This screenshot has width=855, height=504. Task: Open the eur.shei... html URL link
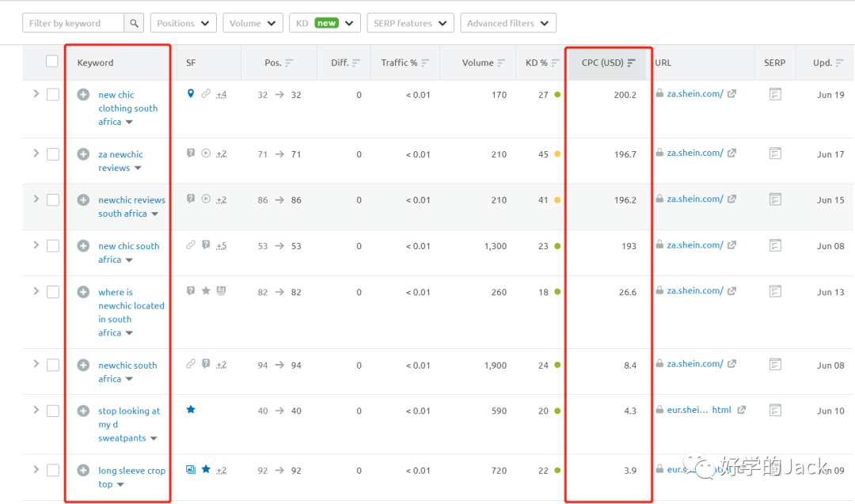pyautogui.click(x=699, y=410)
